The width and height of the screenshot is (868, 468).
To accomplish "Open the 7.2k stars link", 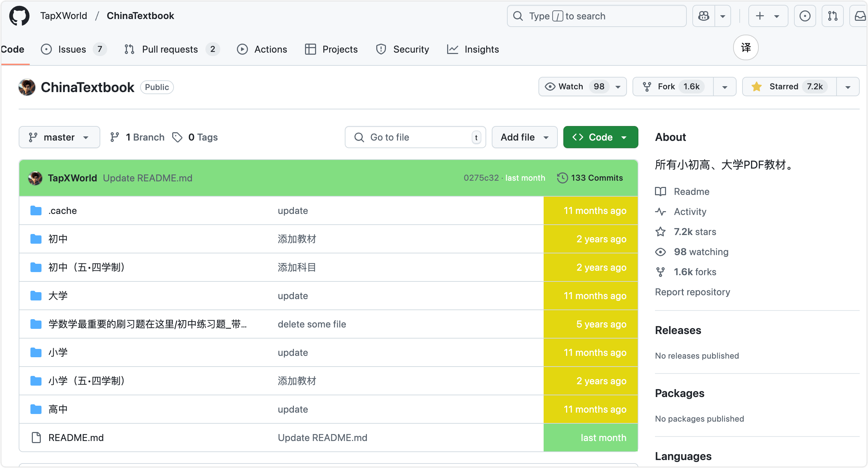I will (685, 232).
